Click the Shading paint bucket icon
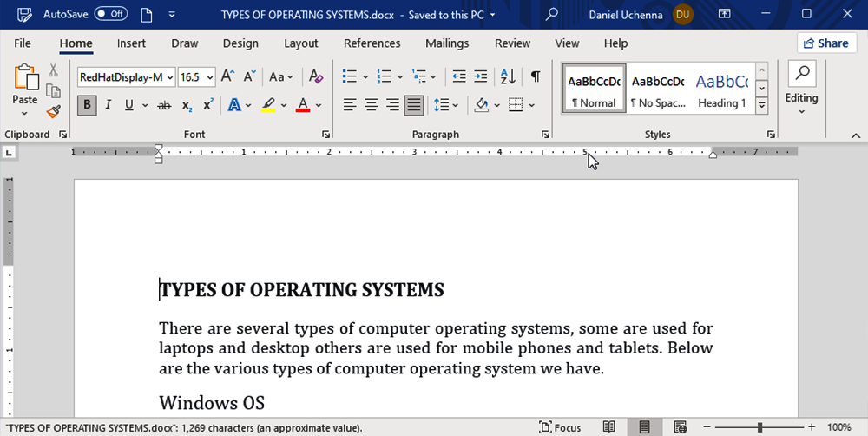This screenshot has height=436, width=868. click(x=482, y=105)
